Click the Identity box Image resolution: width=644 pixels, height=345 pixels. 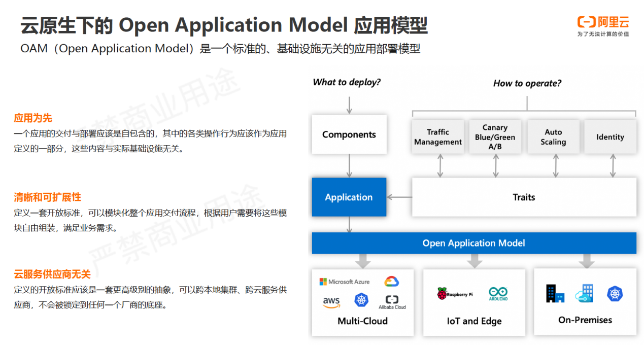610,137
